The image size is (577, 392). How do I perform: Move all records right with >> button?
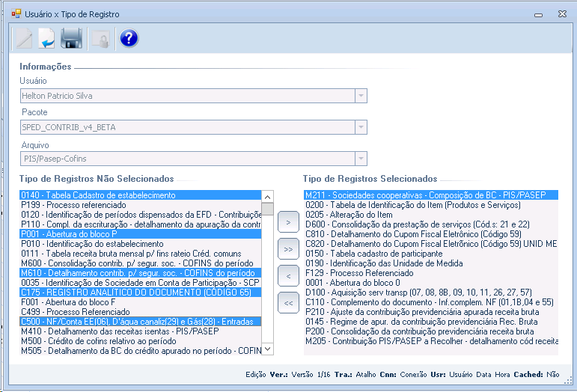pyautogui.click(x=289, y=249)
